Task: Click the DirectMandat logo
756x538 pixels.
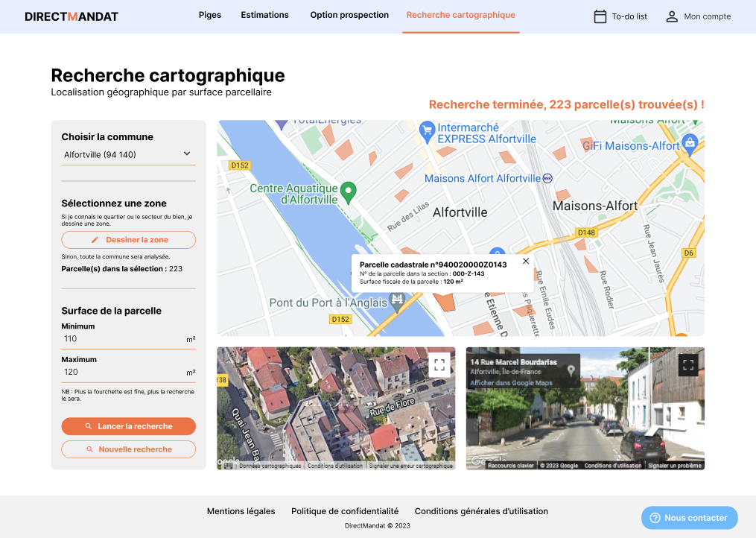Action: 72,16
